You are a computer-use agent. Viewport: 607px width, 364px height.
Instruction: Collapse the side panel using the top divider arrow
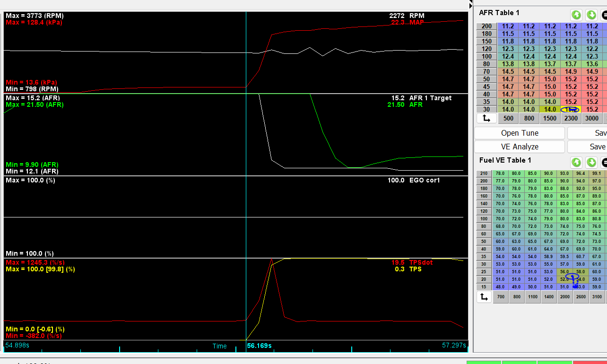(470, 5)
